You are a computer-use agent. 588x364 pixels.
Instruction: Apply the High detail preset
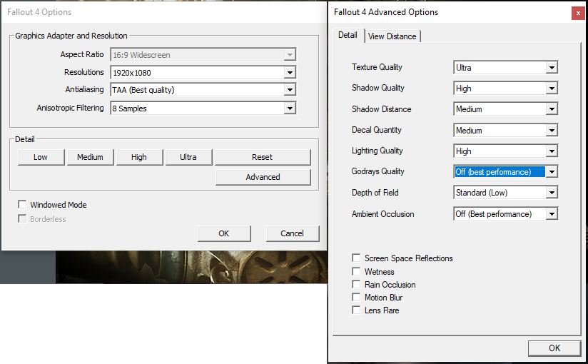pos(139,157)
